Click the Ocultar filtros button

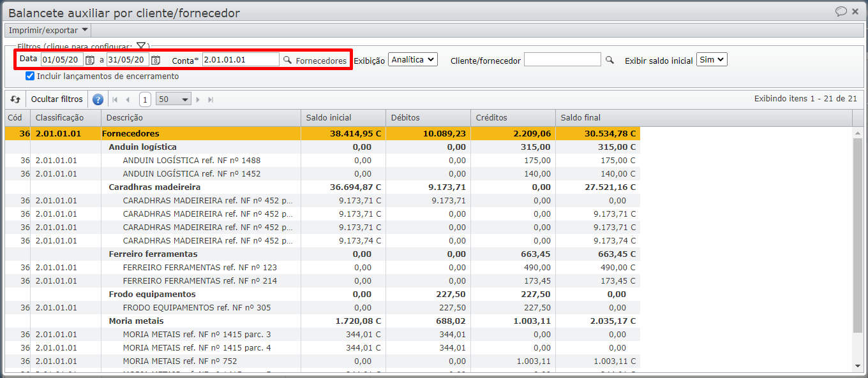[57, 99]
